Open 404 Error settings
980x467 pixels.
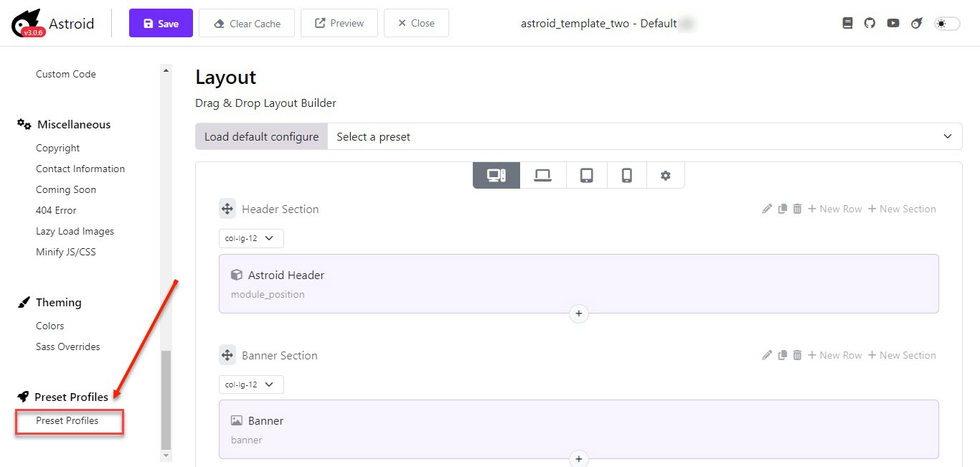56,210
